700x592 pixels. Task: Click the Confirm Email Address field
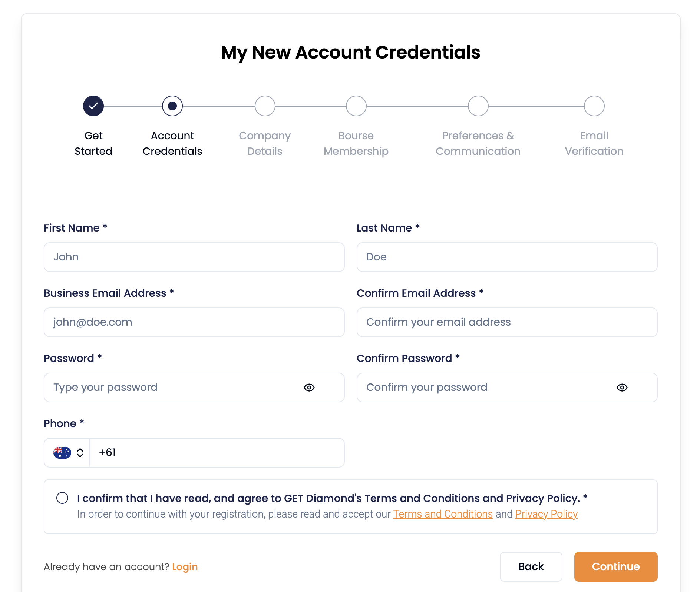click(x=507, y=322)
